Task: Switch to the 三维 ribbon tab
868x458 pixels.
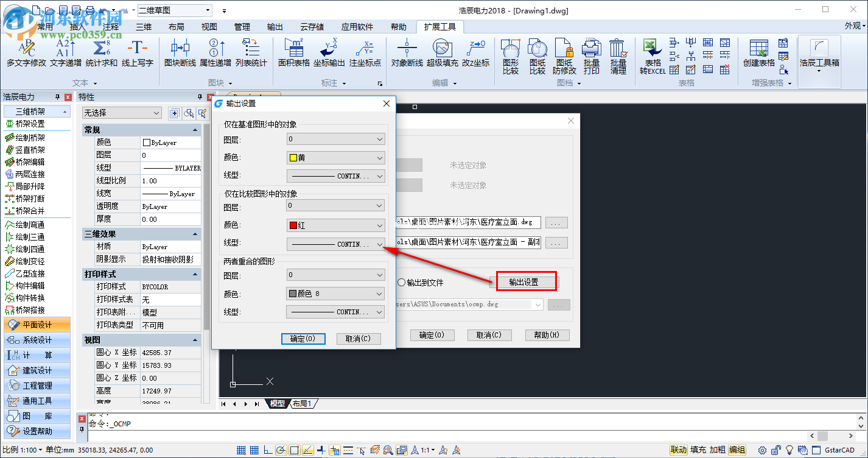Action: tap(144, 27)
